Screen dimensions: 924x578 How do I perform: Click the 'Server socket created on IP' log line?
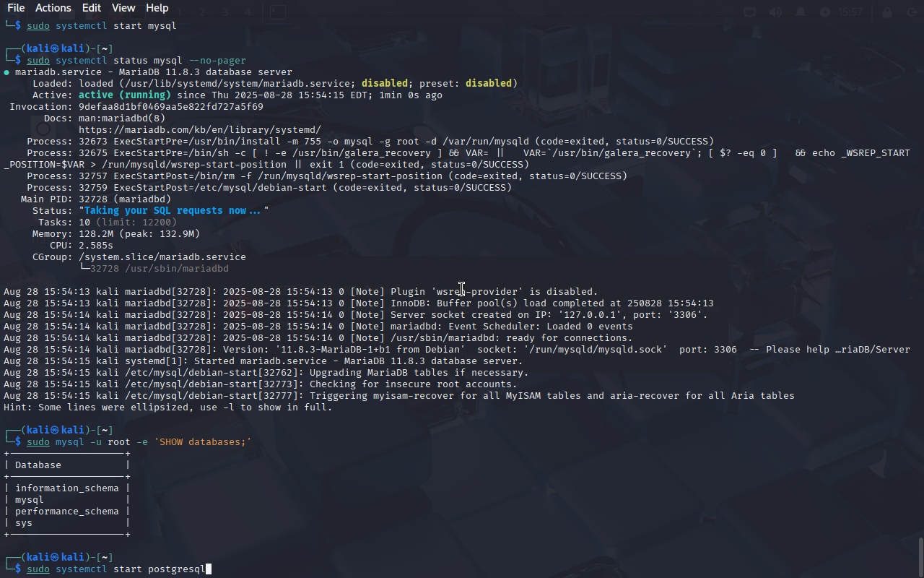click(356, 314)
